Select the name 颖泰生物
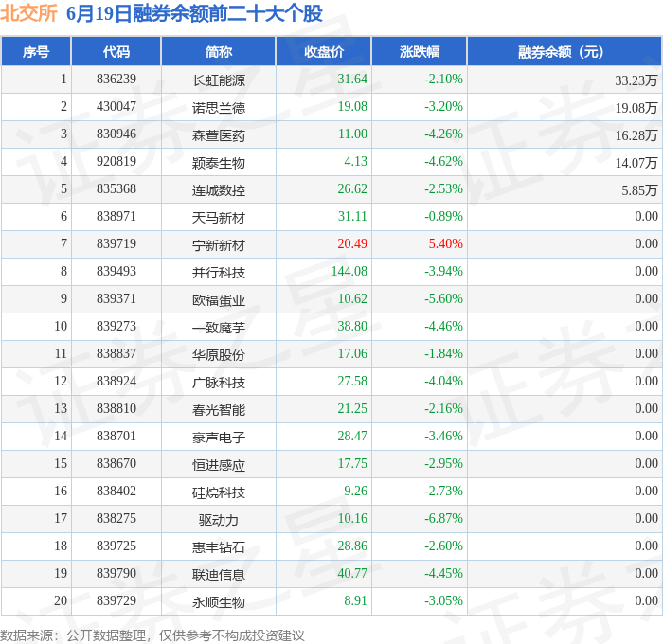 click(219, 163)
